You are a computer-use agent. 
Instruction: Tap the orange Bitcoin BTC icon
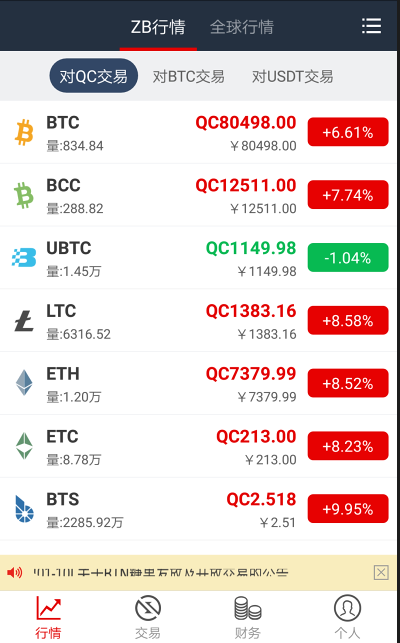(x=24, y=132)
